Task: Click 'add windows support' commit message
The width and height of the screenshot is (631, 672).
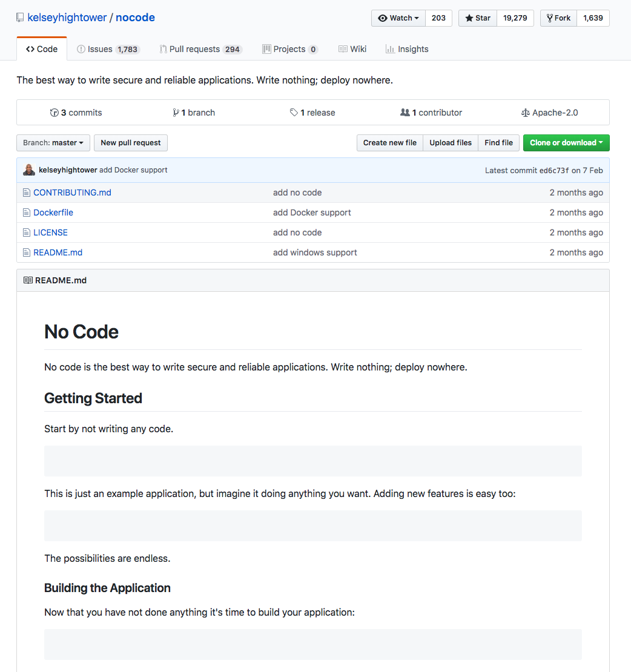Action: pos(315,253)
